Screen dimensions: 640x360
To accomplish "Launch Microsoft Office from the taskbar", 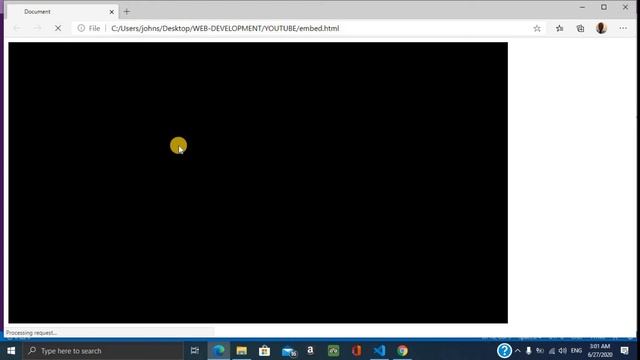I will [x=356, y=351].
